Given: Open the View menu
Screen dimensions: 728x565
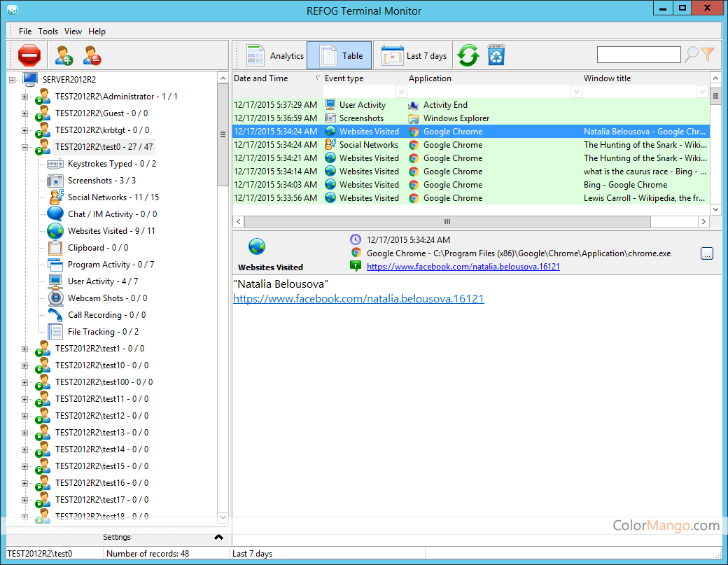Looking at the screenshot, I should tap(73, 32).
